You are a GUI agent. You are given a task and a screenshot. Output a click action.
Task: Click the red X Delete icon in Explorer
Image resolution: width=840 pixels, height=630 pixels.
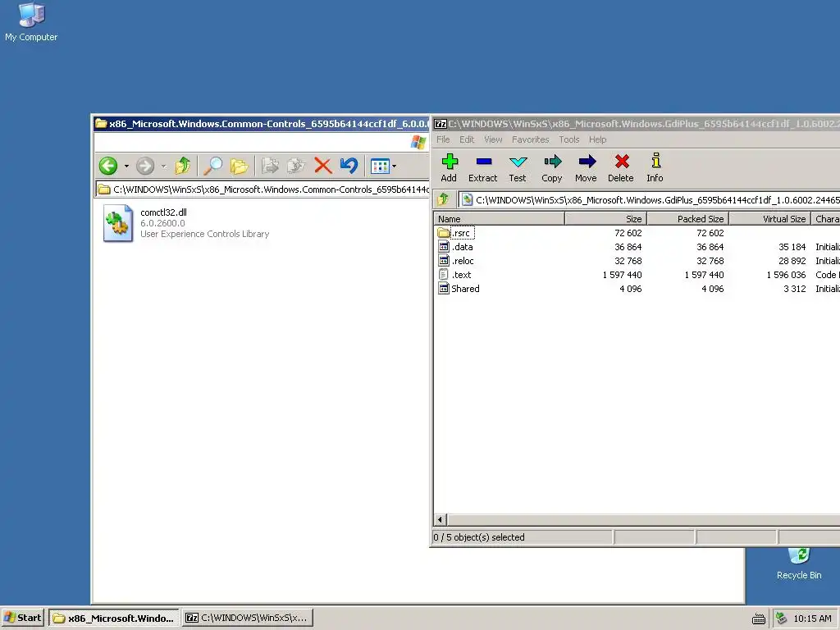point(323,166)
